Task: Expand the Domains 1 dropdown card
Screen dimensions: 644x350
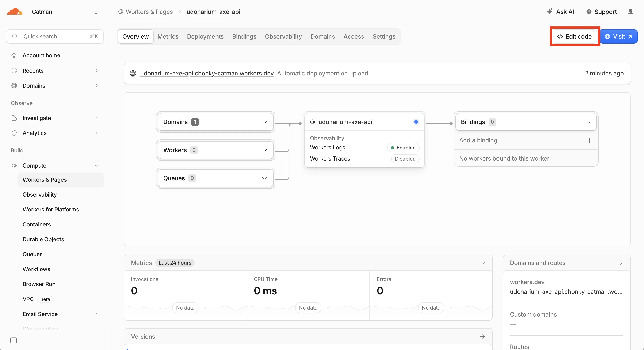Action: point(216,122)
